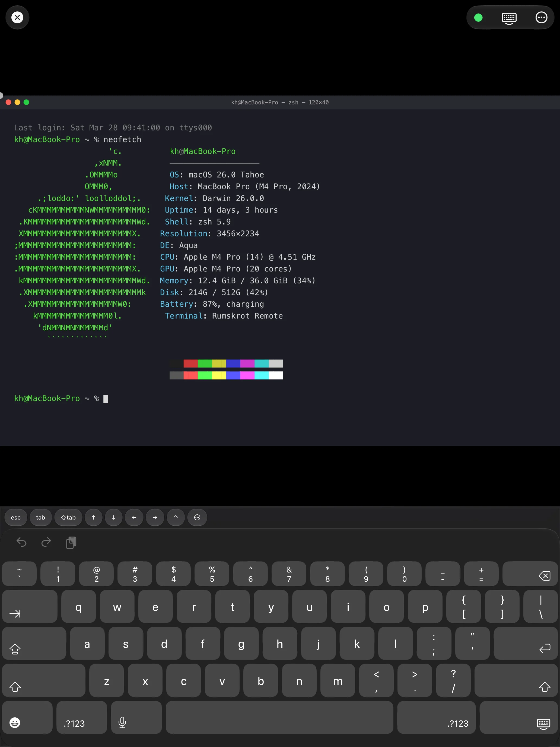
Task: Toggle the caps lock key
Action: 34,643
